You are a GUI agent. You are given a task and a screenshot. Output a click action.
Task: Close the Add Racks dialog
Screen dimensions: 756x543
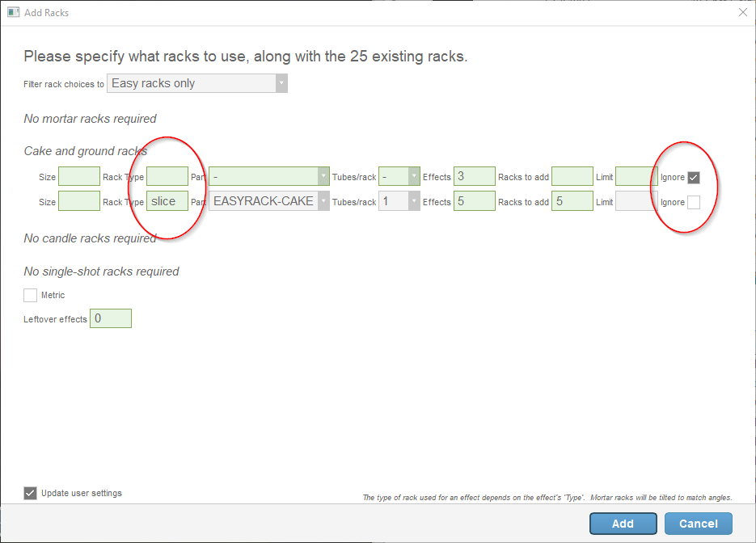(x=742, y=12)
